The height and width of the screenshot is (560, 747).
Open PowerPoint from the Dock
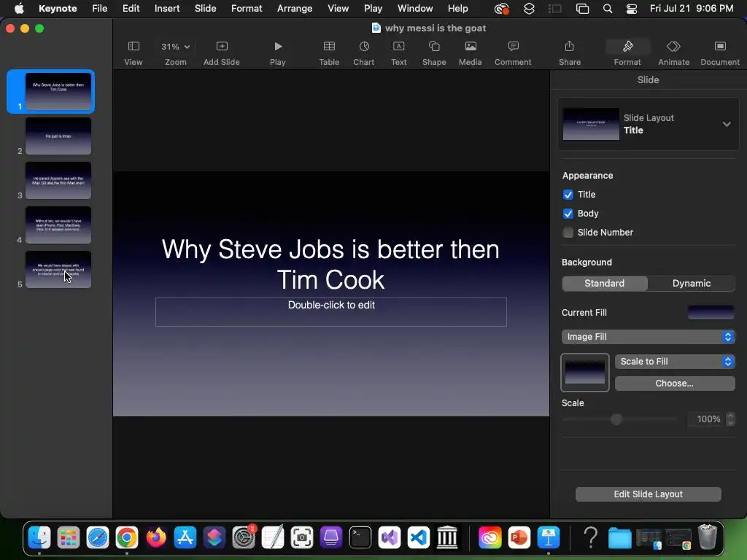pyautogui.click(x=519, y=537)
